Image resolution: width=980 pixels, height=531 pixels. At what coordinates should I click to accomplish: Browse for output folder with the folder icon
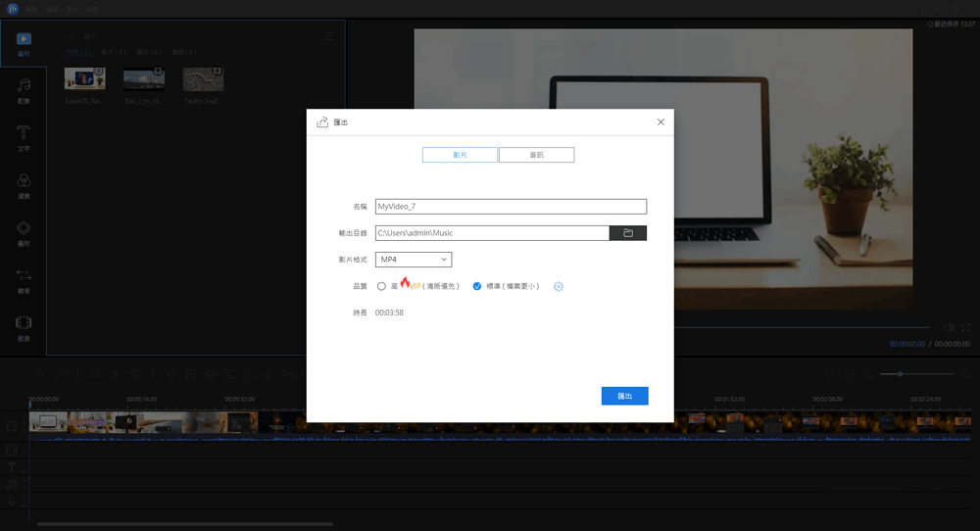(628, 233)
